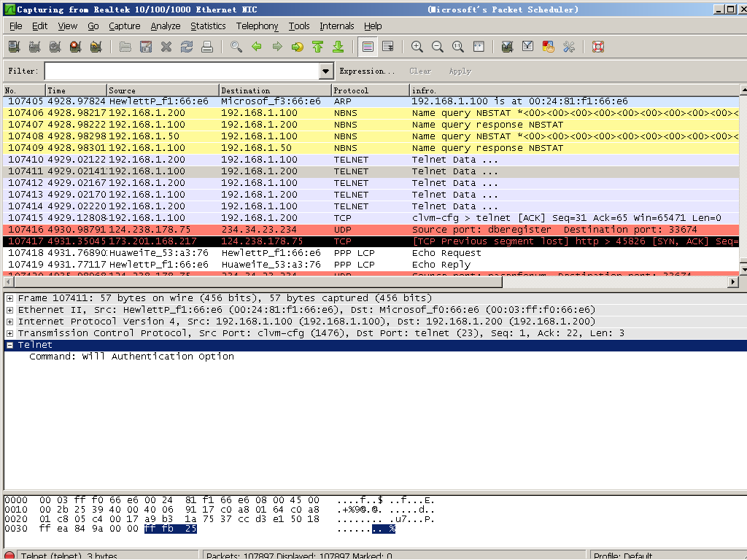Screen dimensions: 747x560
Task: Open the coloring rules editor
Action: (x=549, y=47)
